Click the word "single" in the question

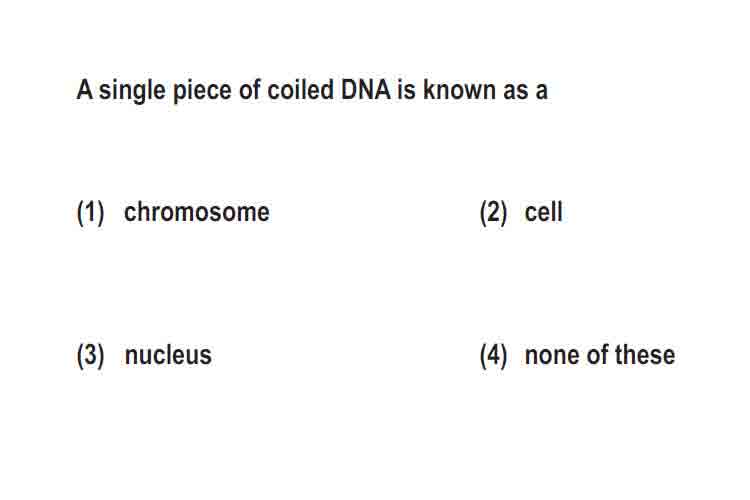[132, 91]
